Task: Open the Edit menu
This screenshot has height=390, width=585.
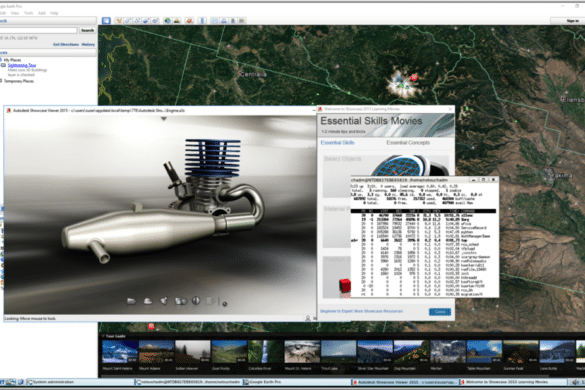Action: 3,13
